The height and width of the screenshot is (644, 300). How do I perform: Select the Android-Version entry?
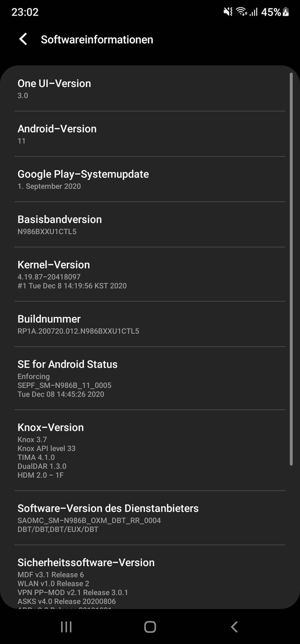(150, 134)
